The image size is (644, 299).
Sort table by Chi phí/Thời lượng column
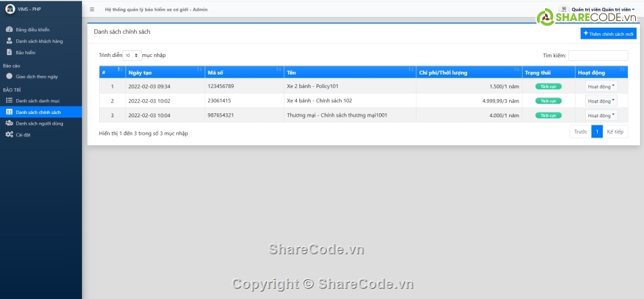[x=468, y=72]
